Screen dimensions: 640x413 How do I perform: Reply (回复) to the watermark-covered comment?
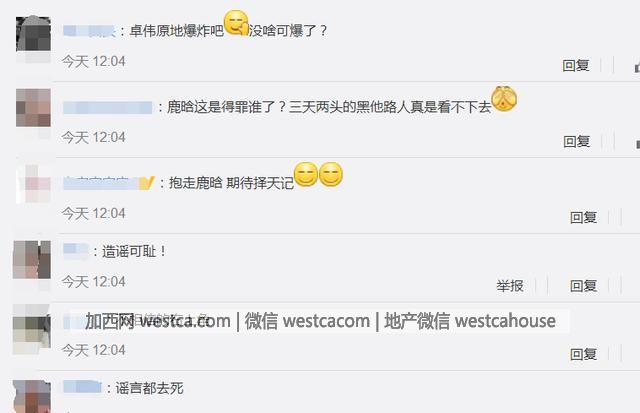click(x=584, y=354)
